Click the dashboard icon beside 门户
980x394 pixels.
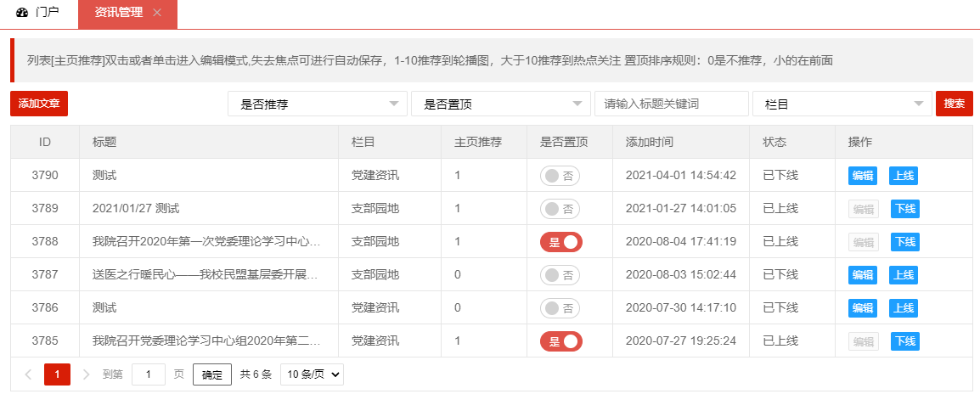pyautogui.click(x=22, y=13)
